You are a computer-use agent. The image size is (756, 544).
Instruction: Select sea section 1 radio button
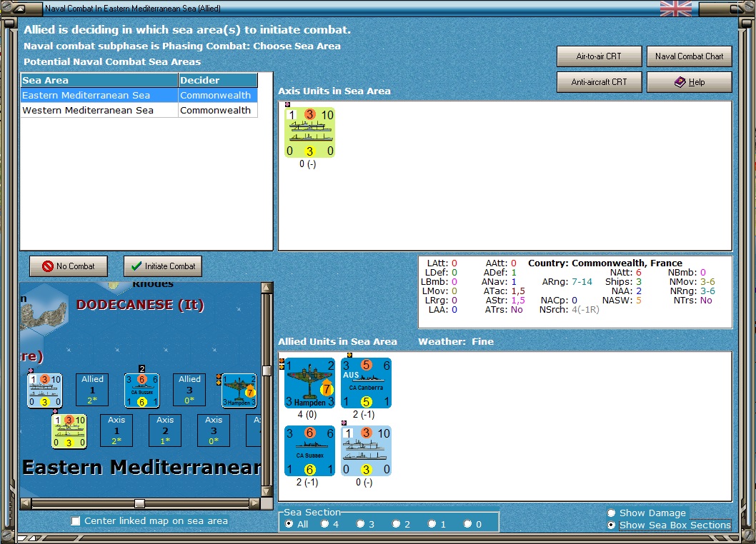[432, 524]
